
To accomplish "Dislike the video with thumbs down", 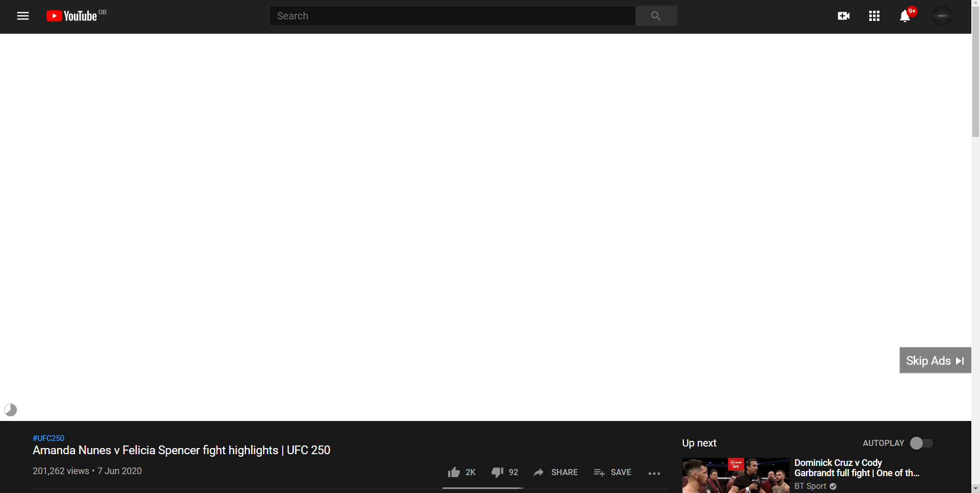I will click(x=497, y=472).
